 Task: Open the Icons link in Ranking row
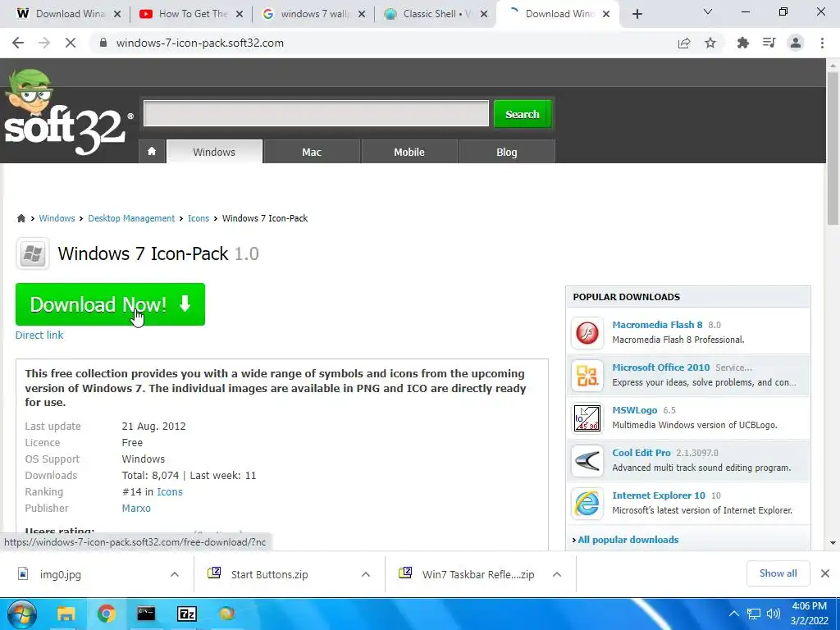coord(170,492)
